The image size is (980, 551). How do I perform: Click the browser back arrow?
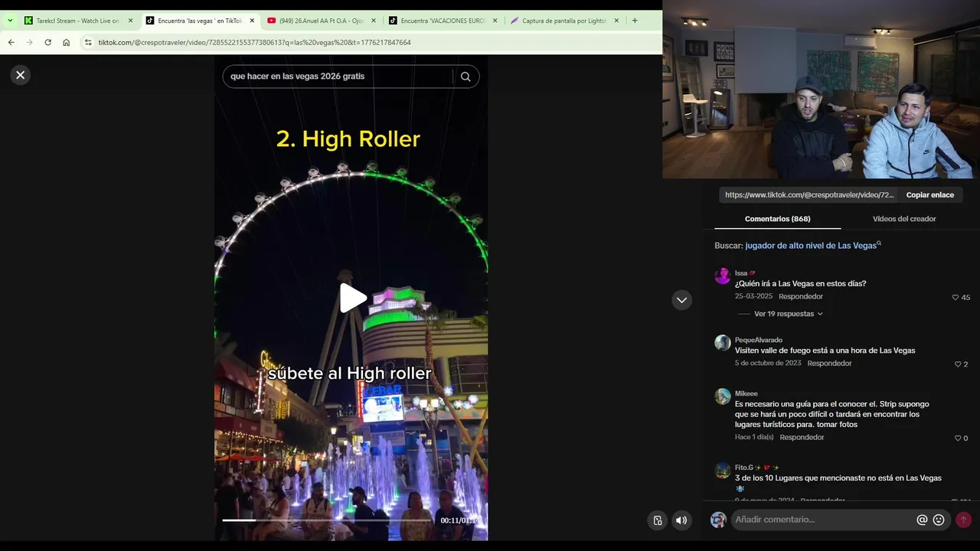11,43
